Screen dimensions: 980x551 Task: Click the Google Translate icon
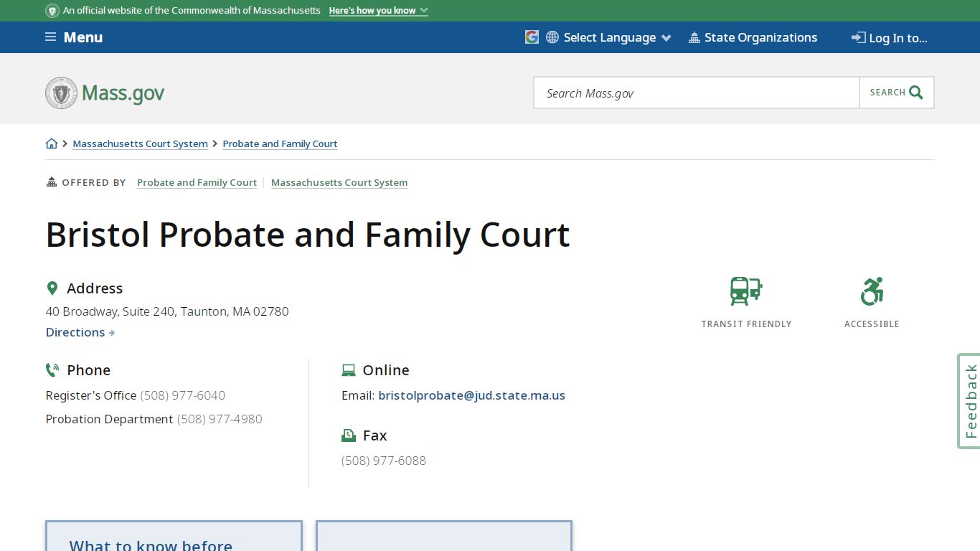click(532, 37)
